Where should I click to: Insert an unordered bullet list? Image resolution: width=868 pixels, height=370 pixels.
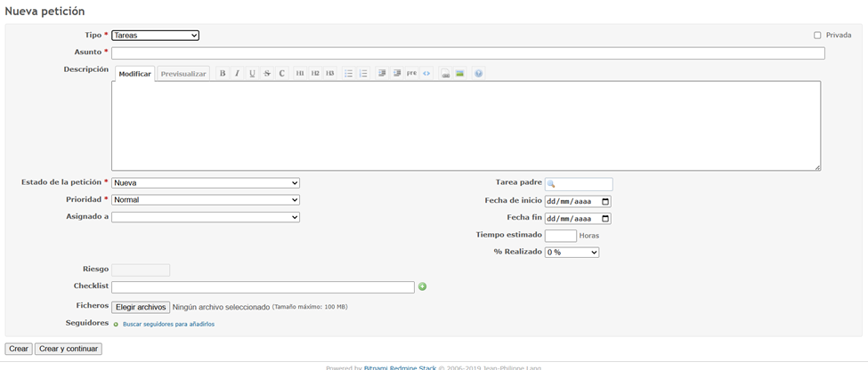point(349,73)
